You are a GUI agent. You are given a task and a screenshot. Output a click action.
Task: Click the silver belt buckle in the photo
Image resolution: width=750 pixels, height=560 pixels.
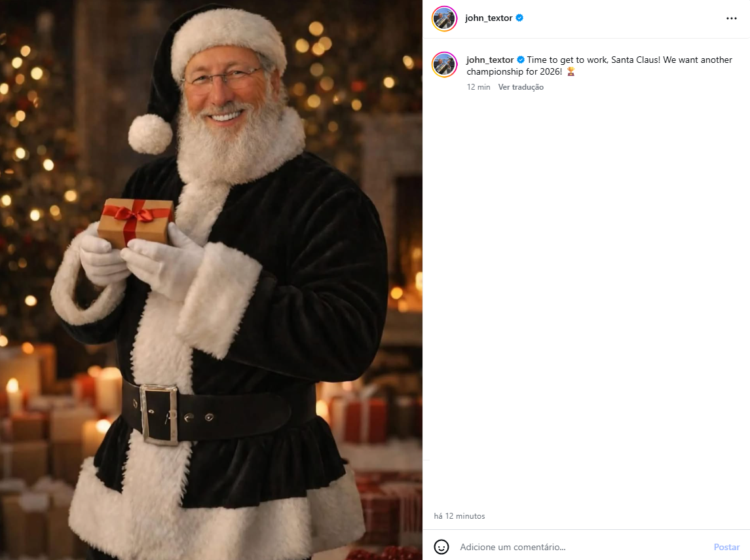159,414
